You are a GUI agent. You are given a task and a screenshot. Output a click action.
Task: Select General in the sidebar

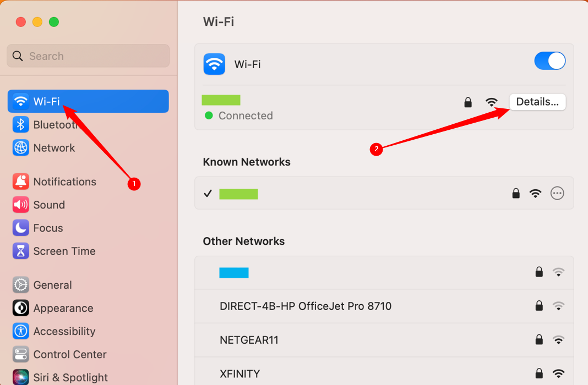pyautogui.click(x=20, y=285)
